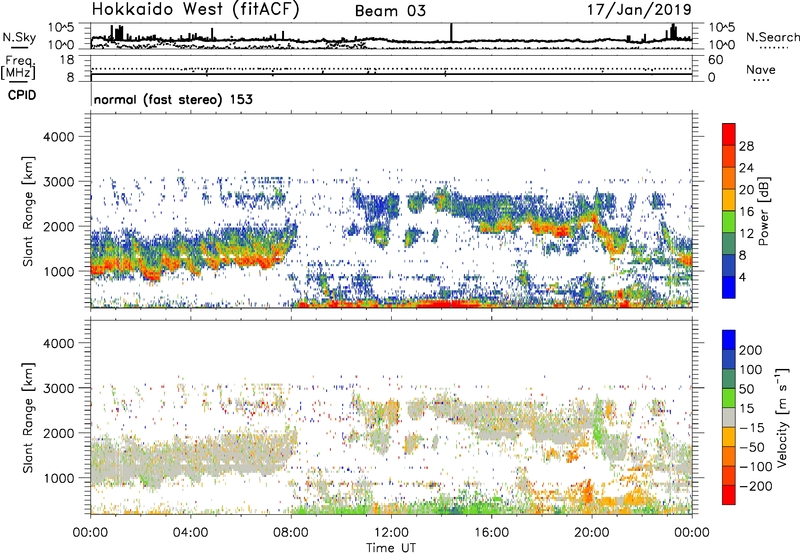Click the '2000' tick of the velocity panel
800x554 pixels.
coord(59,433)
